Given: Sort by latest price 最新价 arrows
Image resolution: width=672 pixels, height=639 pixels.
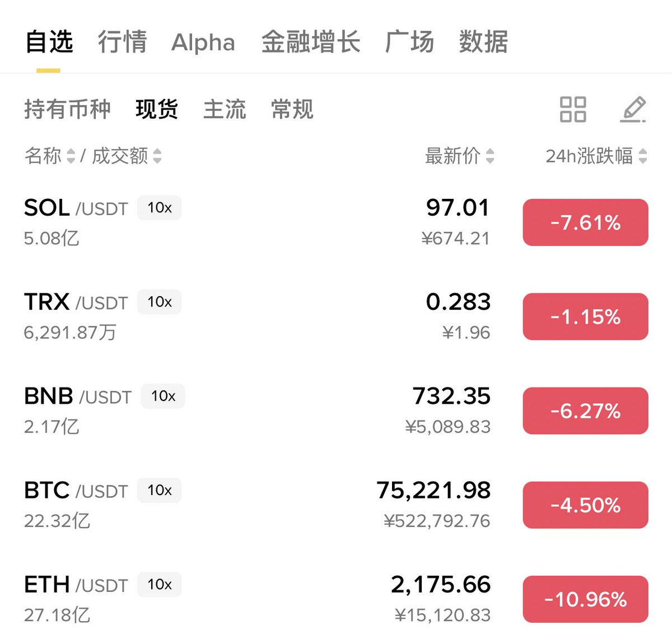Looking at the screenshot, I should [x=490, y=156].
